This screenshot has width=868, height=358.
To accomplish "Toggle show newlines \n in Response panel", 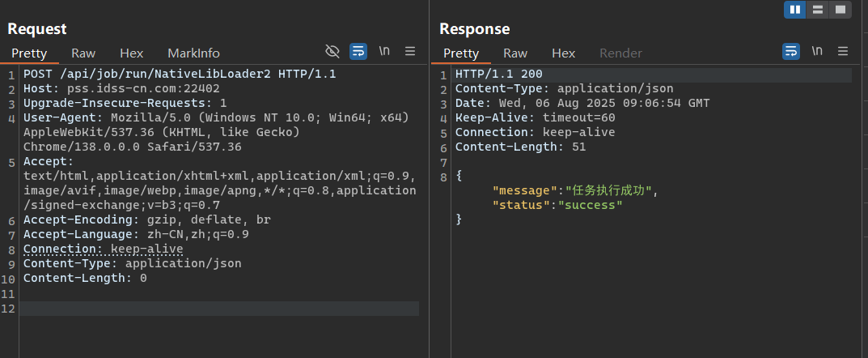I will (x=817, y=51).
